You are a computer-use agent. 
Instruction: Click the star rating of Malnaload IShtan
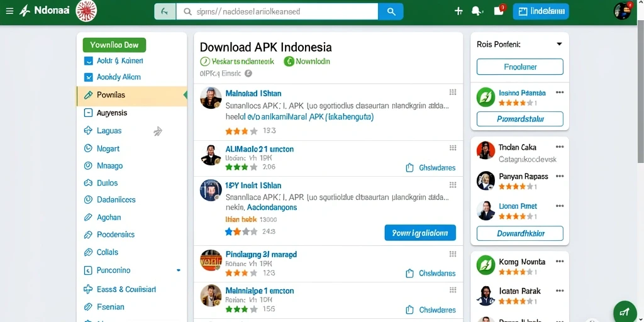pyautogui.click(x=241, y=131)
